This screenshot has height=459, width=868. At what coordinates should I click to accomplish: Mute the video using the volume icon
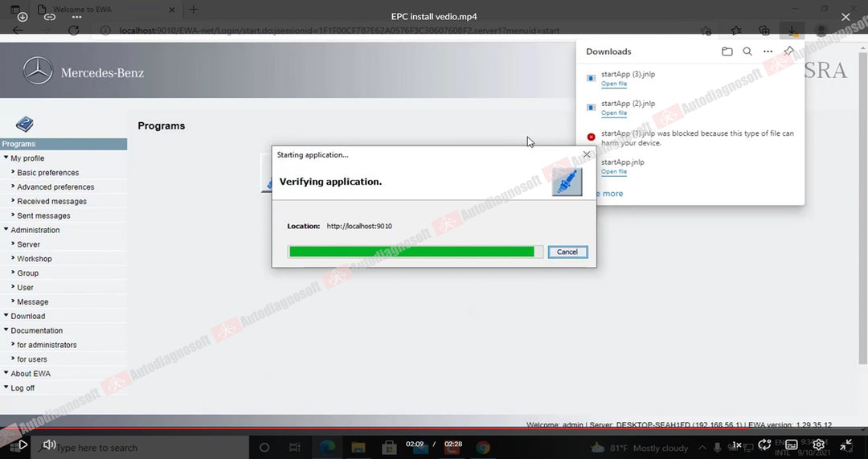point(49,444)
